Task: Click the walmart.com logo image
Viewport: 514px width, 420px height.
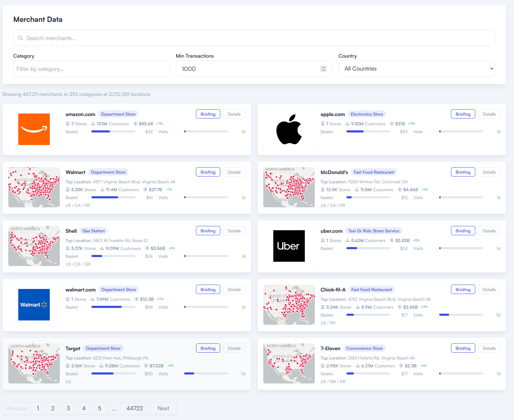Action: click(x=34, y=305)
